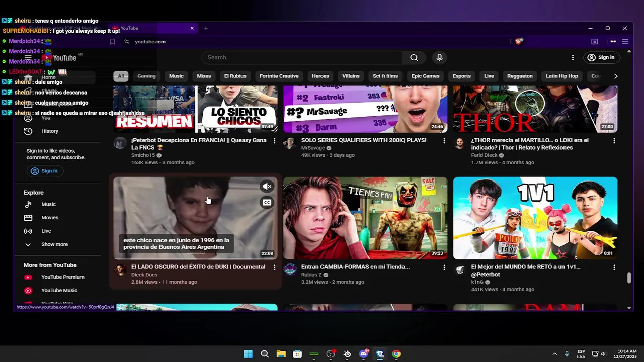
Task: Open the Farid Dieck channel name link
Action: coord(484,155)
